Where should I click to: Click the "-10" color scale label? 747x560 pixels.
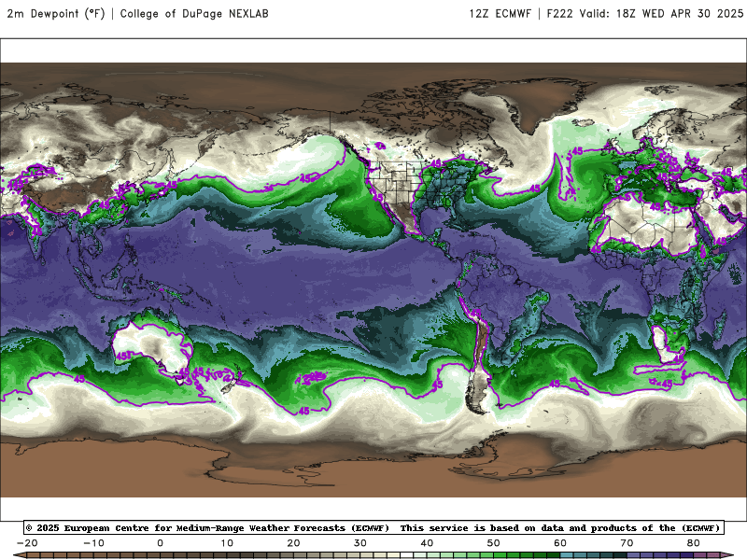tap(93, 543)
